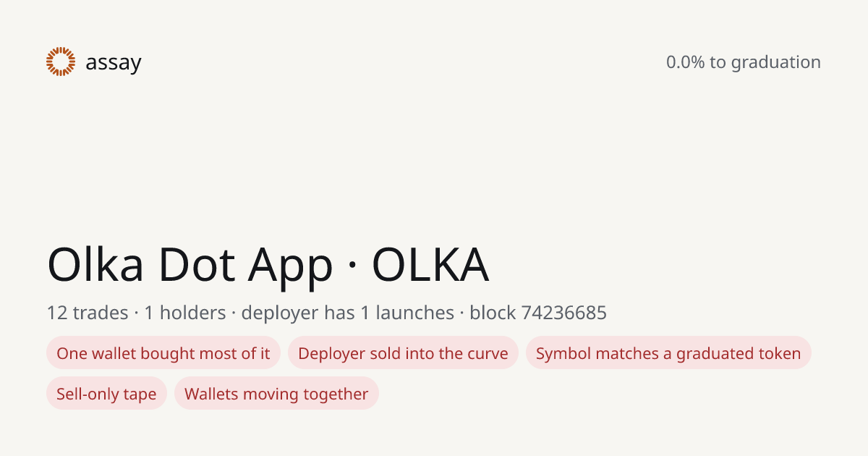Open the assay wordmark home link
Viewport: 868px width, 456px height.
[x=113, y=63]
